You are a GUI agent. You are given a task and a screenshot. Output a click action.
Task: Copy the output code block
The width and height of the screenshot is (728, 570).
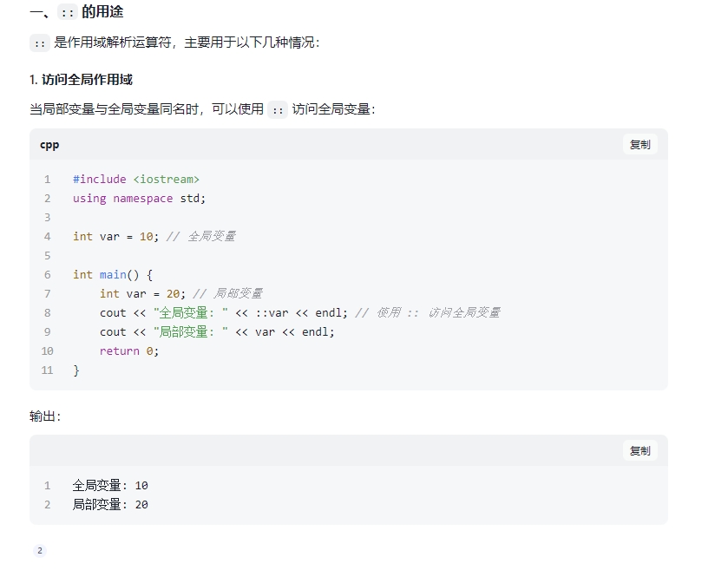(641, 450)
